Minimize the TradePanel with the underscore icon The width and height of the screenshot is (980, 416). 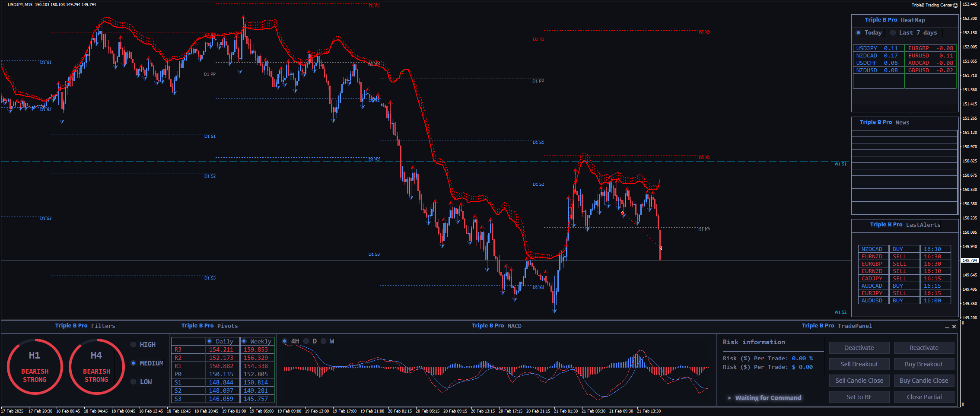click(947, 327)
